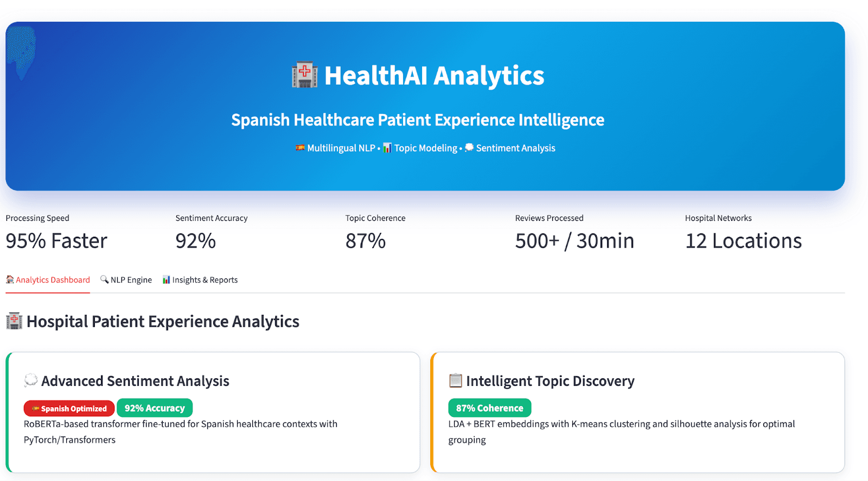Image resolution: width=868 pixels, height=481 pixels.
Task: Click the hospital icon beside Hospital Patient Experience Analytics
Action: (x=14, y=321)
